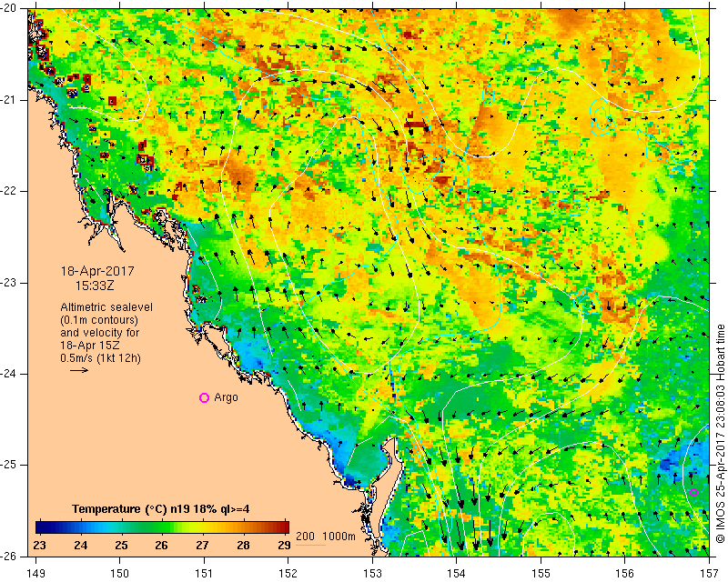Click the 'Altimetric sealevel' legend text
Image resolution: width=728 pixels, height=582 pixels.
coord(106,307)
